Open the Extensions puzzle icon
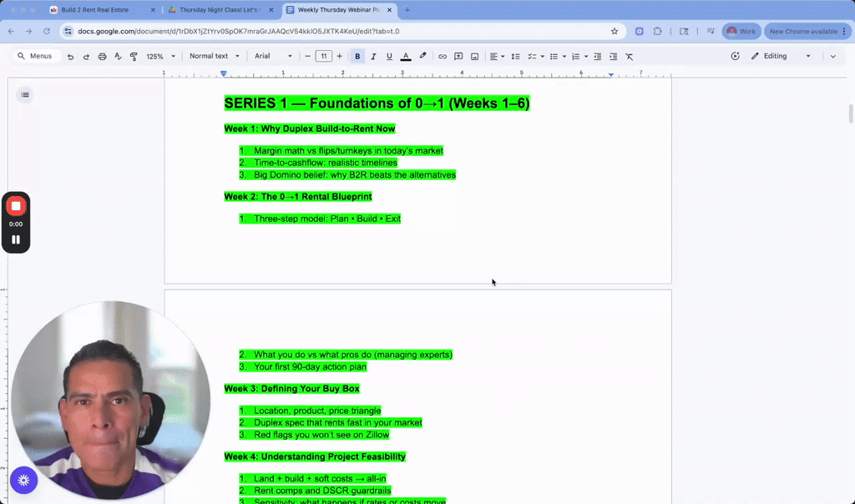This screenshot has height=504, width=855. click(x=658, y=31)
